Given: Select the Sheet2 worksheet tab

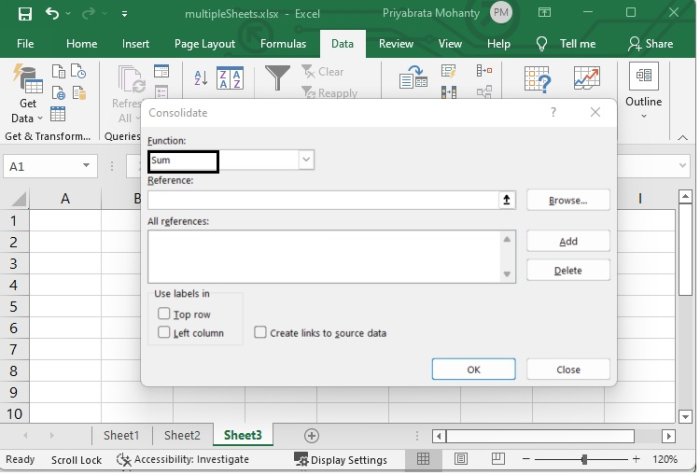Looking at the screenshot, I should (182, 436).
